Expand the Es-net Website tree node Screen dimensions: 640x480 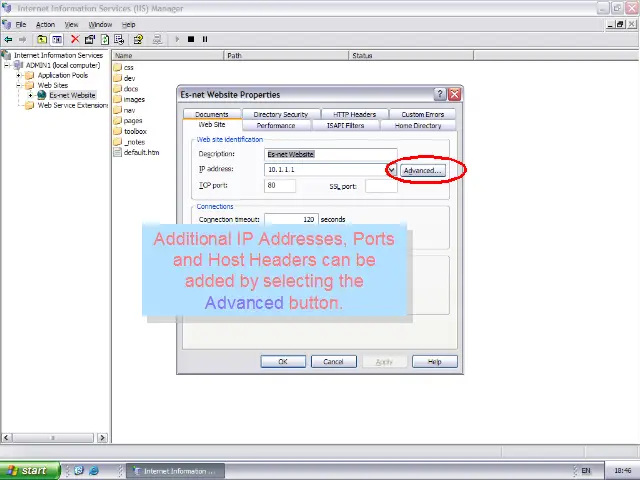(x=31, y=96)
